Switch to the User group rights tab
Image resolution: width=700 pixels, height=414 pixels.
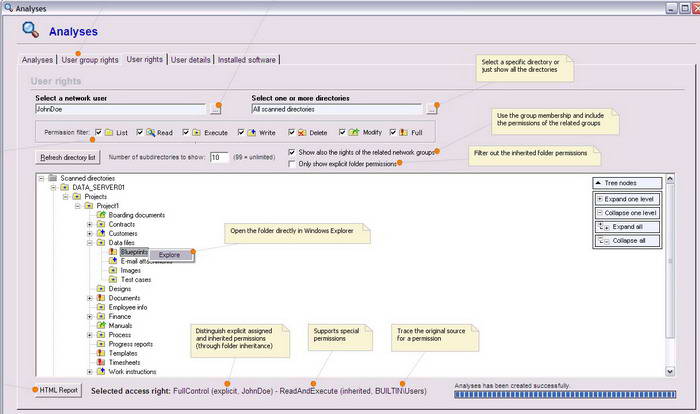pos(90,60)
